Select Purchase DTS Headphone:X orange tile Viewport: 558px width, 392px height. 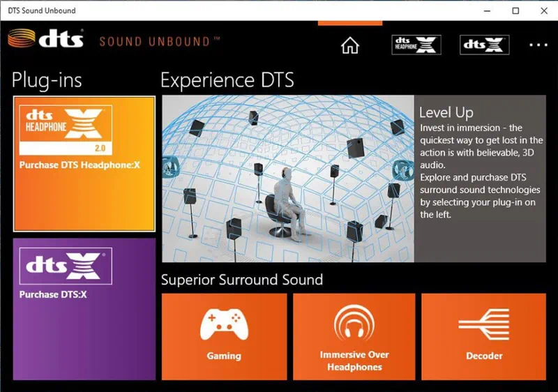[x=84, y=164]
